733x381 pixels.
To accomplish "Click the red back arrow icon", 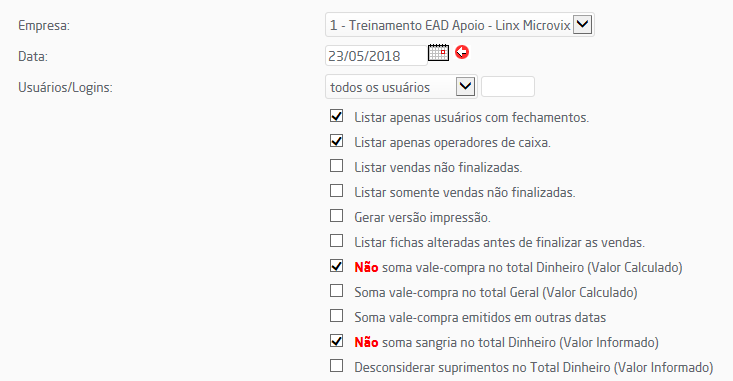I will tap(462, 52).
